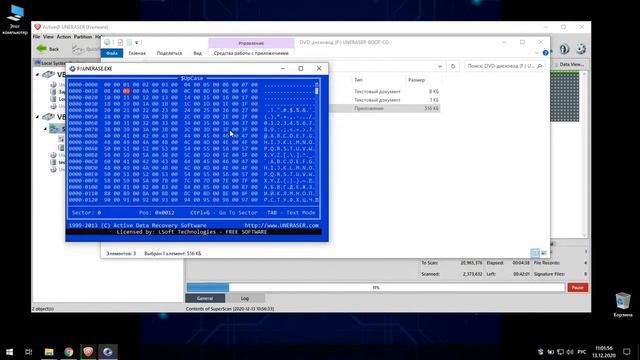Click the Task View icon on taskbar
This screenshot has width=640, height=360.
click(29, 352)
